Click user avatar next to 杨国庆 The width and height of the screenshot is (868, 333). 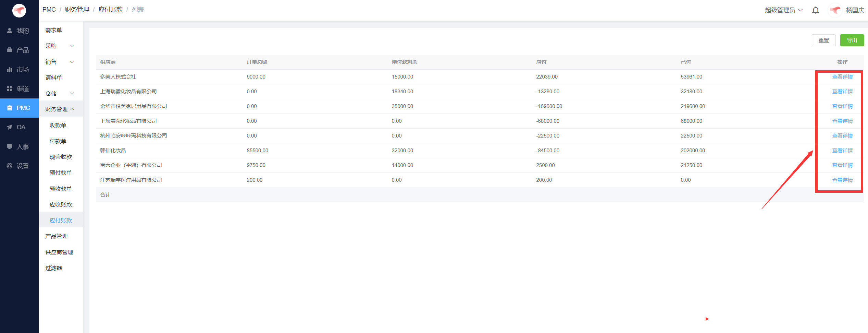point(835,10)
